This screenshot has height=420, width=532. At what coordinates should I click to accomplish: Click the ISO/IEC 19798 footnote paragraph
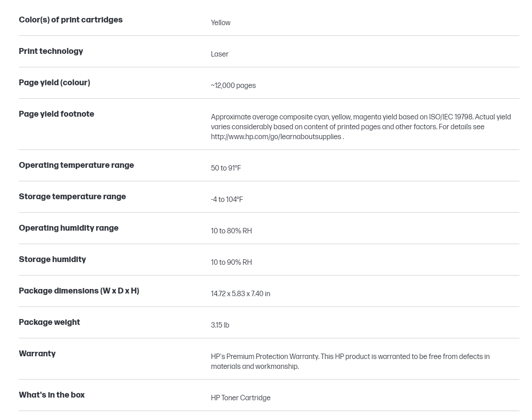[x=361, y=127]
